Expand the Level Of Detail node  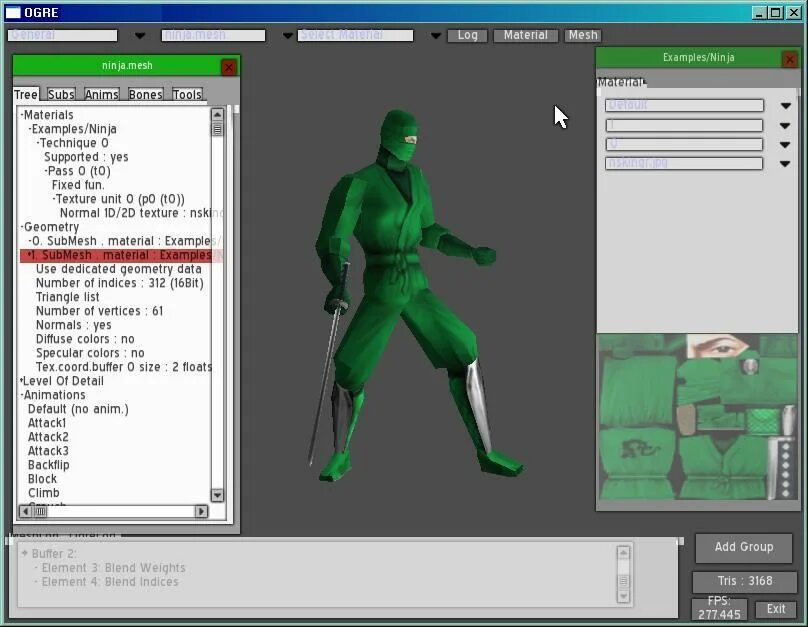[x=22, y=381]
